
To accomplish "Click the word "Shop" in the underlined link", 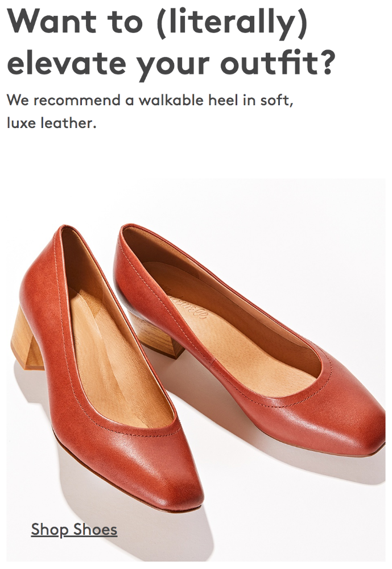I will click(x=50, y=530).
